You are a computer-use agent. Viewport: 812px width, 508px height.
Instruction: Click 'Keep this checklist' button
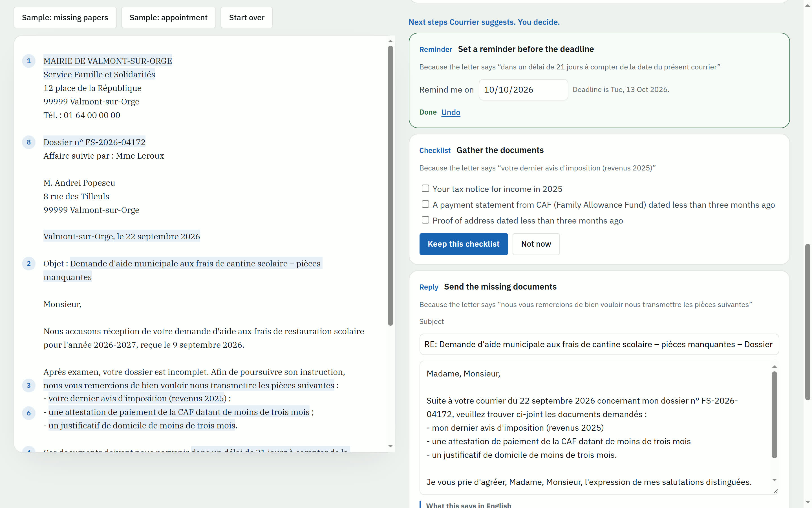464,244
